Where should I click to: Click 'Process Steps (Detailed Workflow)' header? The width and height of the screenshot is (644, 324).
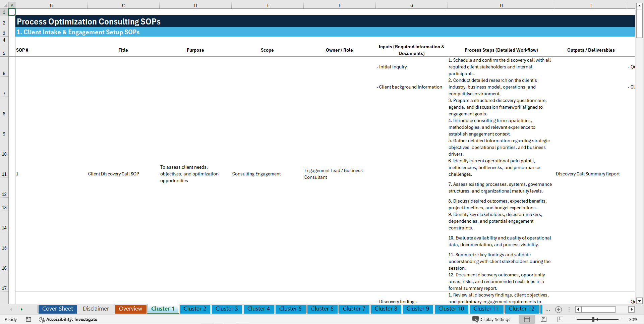pyautogui.click(x=501, y=50)
